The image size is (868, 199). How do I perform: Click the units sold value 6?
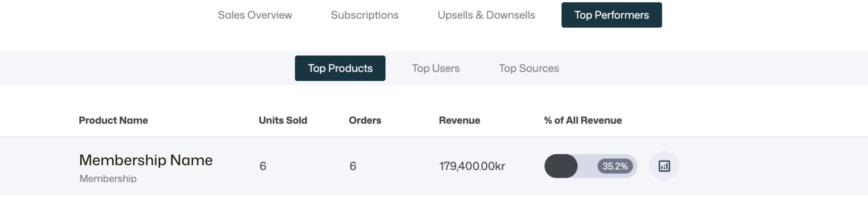263,166
